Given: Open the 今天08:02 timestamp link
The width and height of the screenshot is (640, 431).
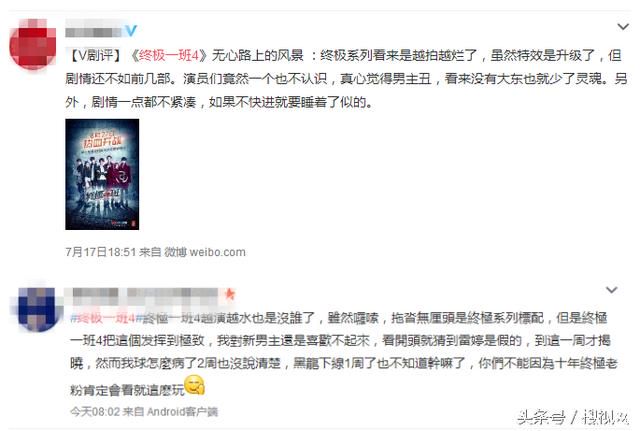Looking at the screenshot, I should click(95, 411).
